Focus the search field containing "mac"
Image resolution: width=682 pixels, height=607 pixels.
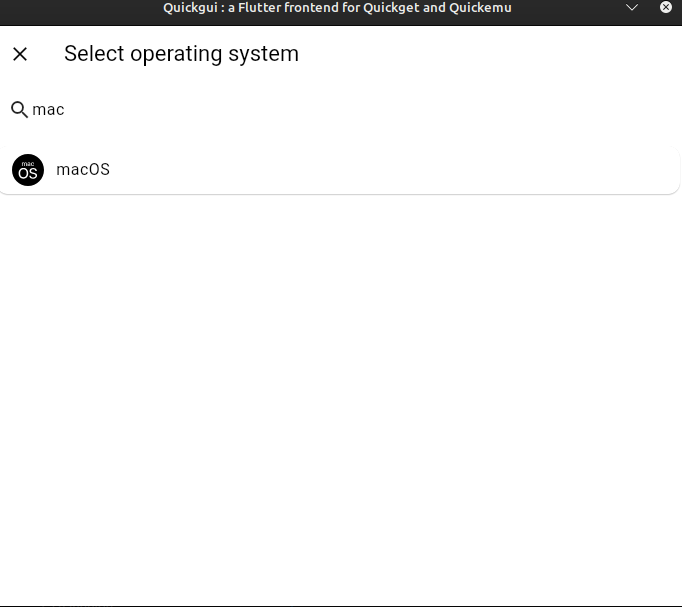(x=300, y=109)
